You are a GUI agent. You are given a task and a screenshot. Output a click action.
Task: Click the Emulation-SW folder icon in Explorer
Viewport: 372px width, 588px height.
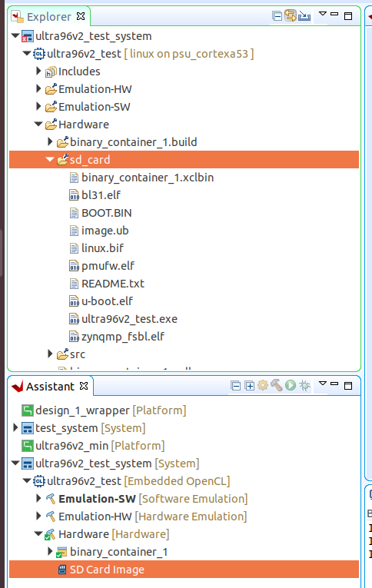[x=51, y=106]
